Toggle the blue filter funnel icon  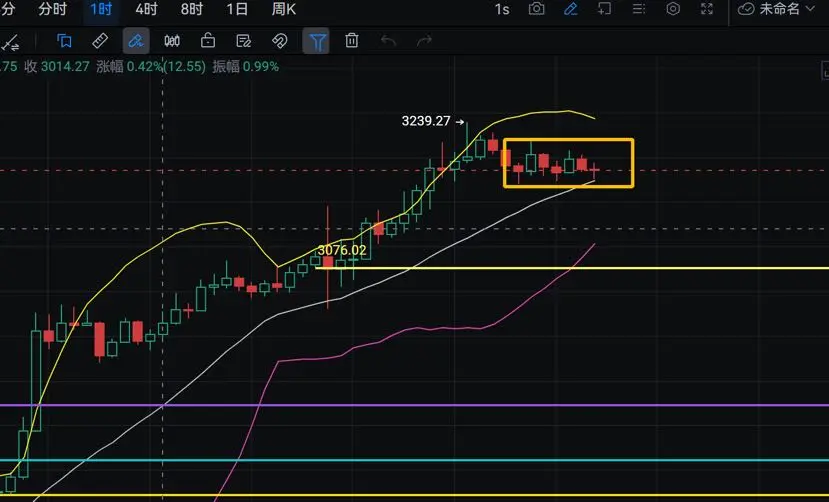point(316,41)
